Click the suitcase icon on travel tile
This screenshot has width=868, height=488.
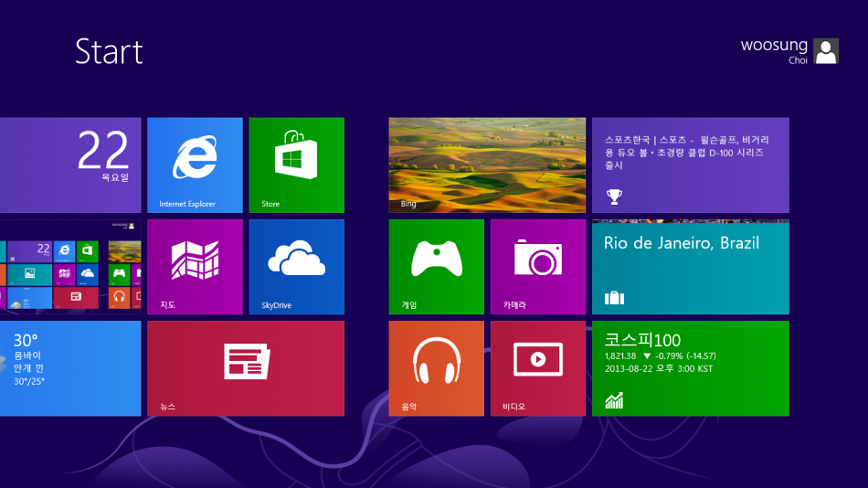pyautogui.click(x=615, y=299)
